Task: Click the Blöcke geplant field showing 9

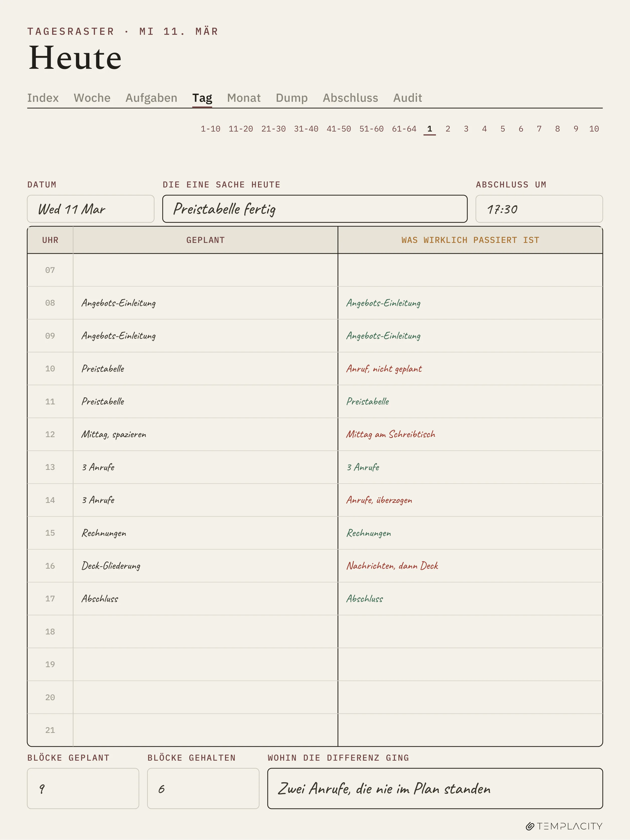Action: [x=83, y=788]
